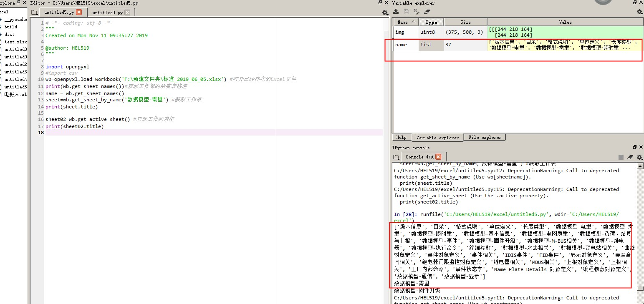Undock the IPython console pane
644x304 pixels.
tap(634, 147)
